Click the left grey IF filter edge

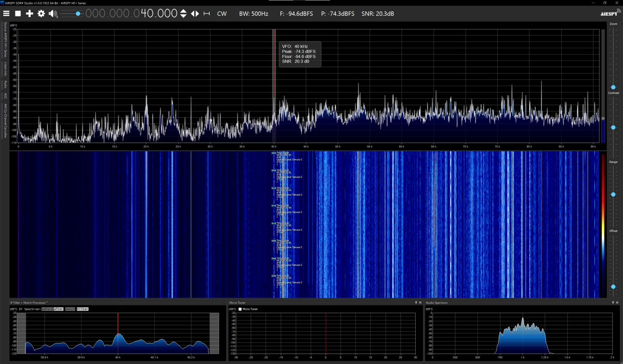[x=21, y=333]
